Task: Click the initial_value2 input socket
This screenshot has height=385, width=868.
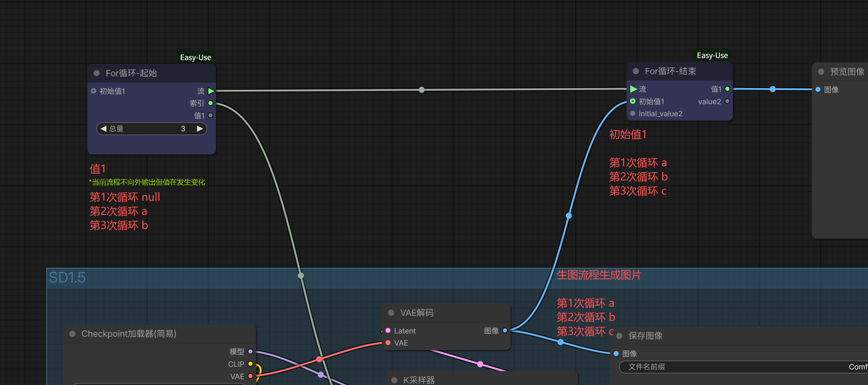Action: point(633,113)
